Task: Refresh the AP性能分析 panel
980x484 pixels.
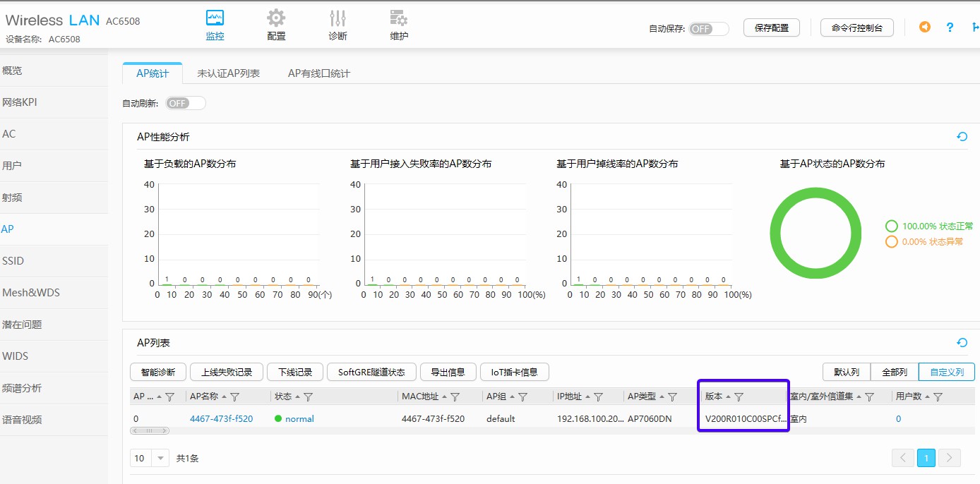Action: tap(962, 137)
